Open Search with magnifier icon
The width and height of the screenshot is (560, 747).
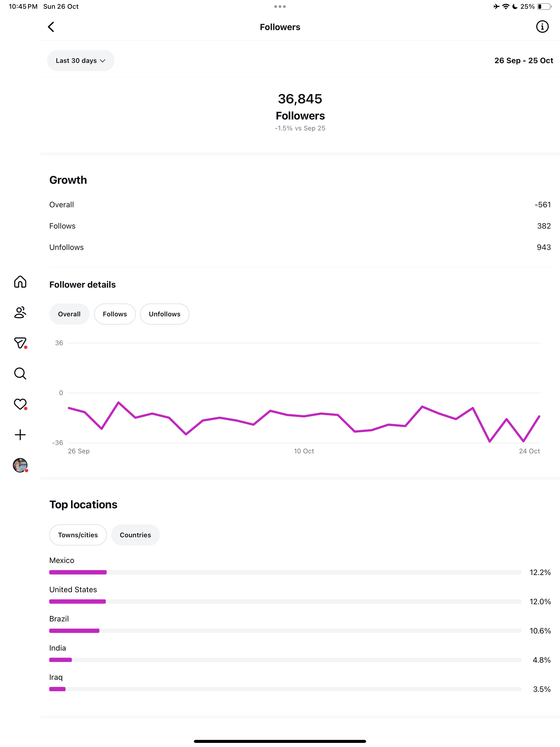click(20, 373)
